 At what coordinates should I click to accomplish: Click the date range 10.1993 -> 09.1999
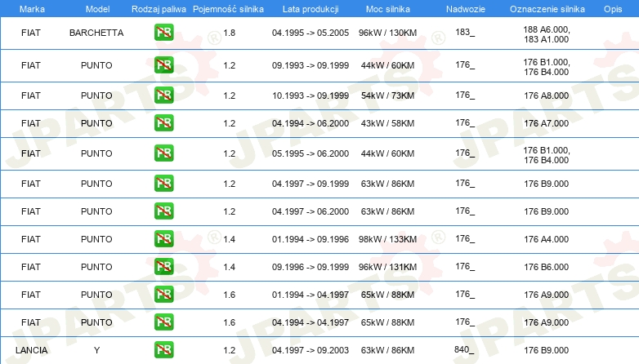click(311, 95)
